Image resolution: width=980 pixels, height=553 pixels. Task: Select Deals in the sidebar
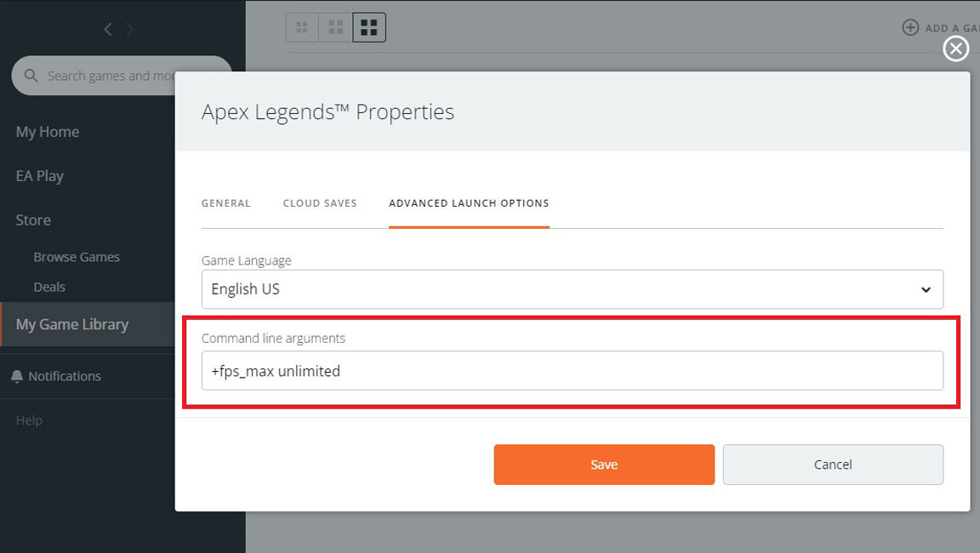click(x=49, y=287)
